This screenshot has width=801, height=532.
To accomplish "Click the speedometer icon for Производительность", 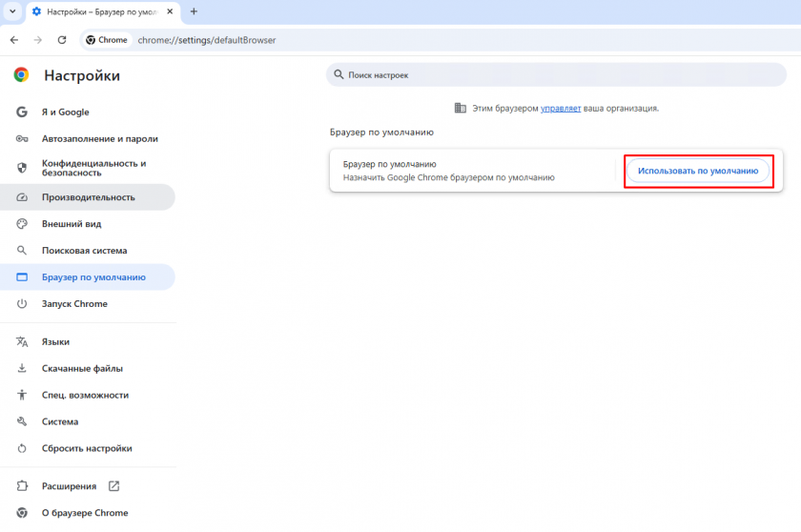I will click(22, 197).
